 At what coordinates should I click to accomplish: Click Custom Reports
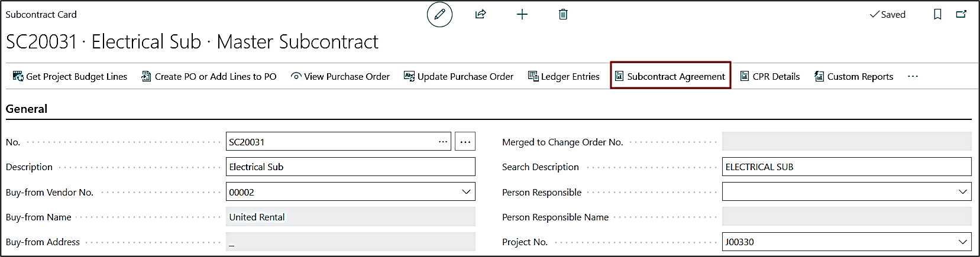click(x=853, y=77)
